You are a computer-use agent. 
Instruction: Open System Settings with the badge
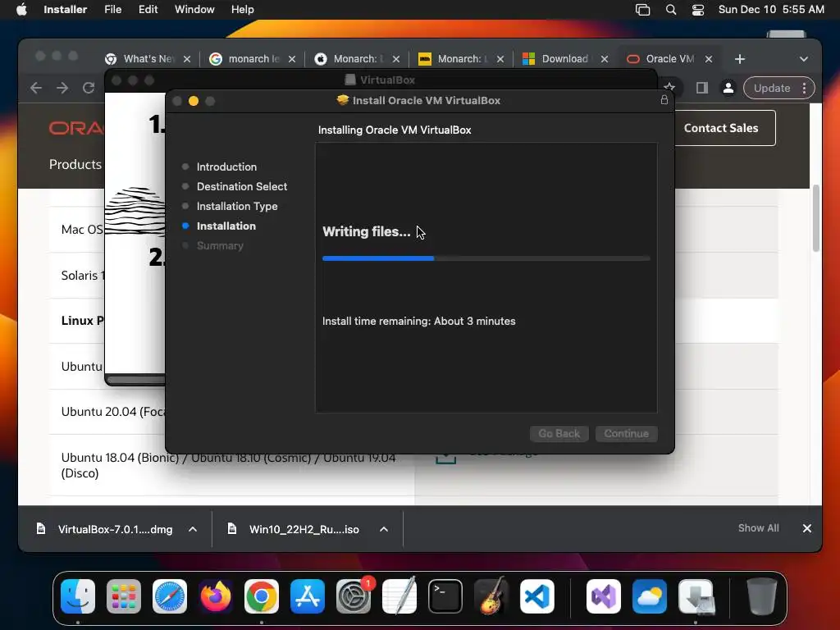point(354,596)
